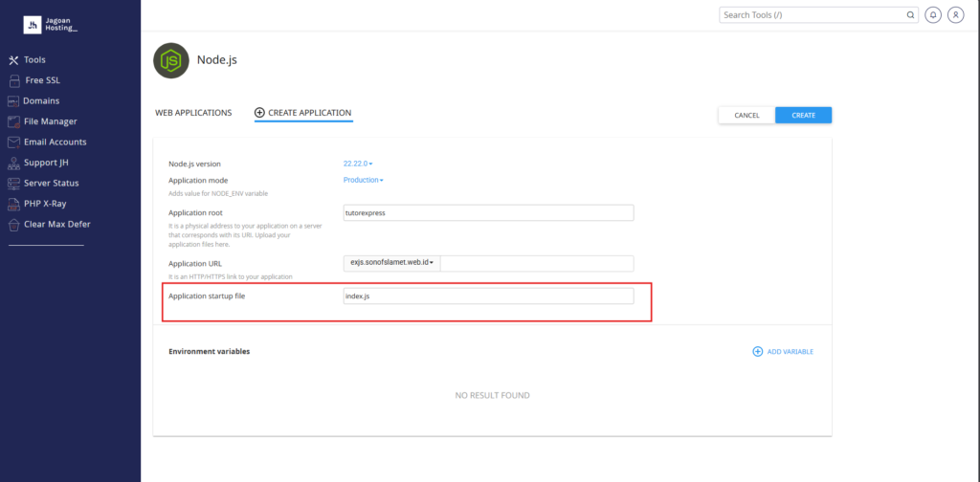
Task: Click the Server Status icon
Action: (x=13, y=184)
